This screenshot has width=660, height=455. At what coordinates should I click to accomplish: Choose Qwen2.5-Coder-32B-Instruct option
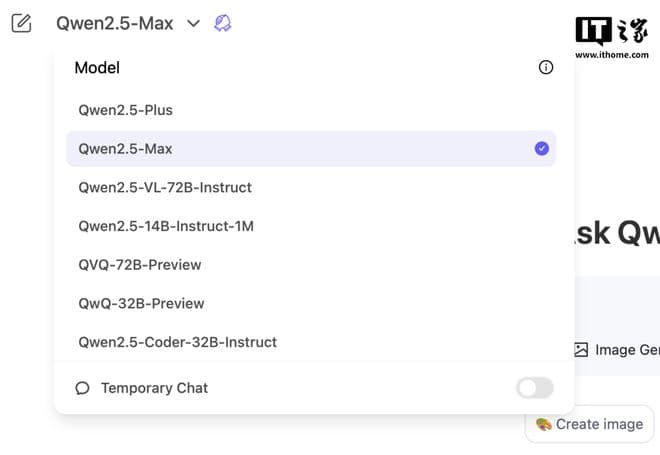coord(177,342)
